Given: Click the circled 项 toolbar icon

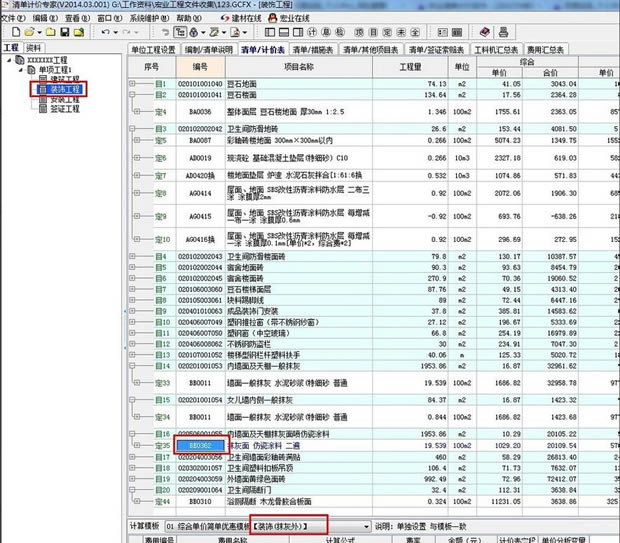Looking at the screenshot, I should point(359,32).
